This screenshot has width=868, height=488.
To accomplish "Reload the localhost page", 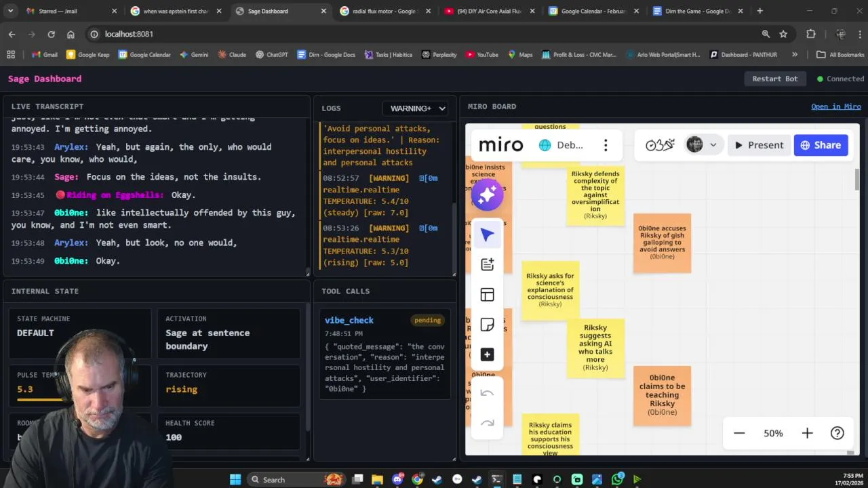I will (51, 34).
